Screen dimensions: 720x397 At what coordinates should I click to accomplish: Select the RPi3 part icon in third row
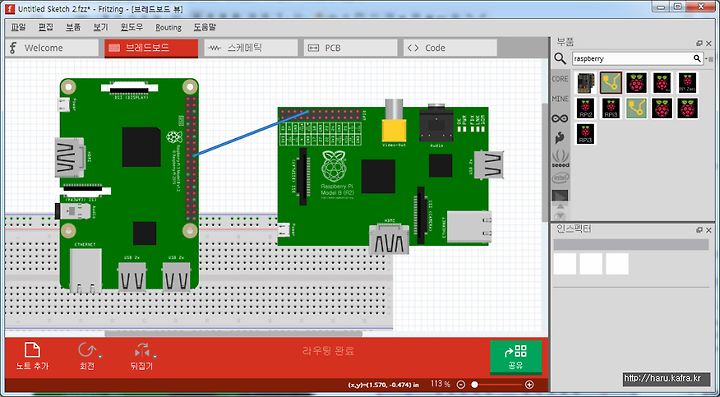585,134
